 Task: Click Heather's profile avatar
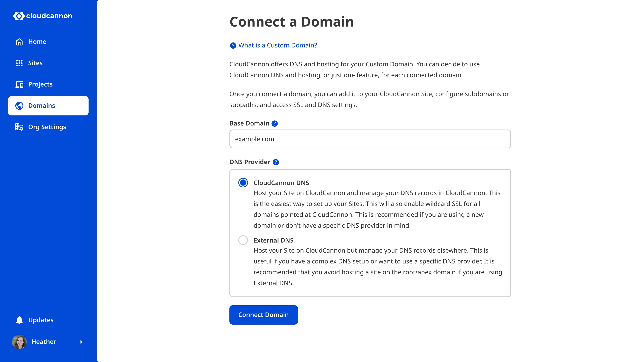coord(19,342)
